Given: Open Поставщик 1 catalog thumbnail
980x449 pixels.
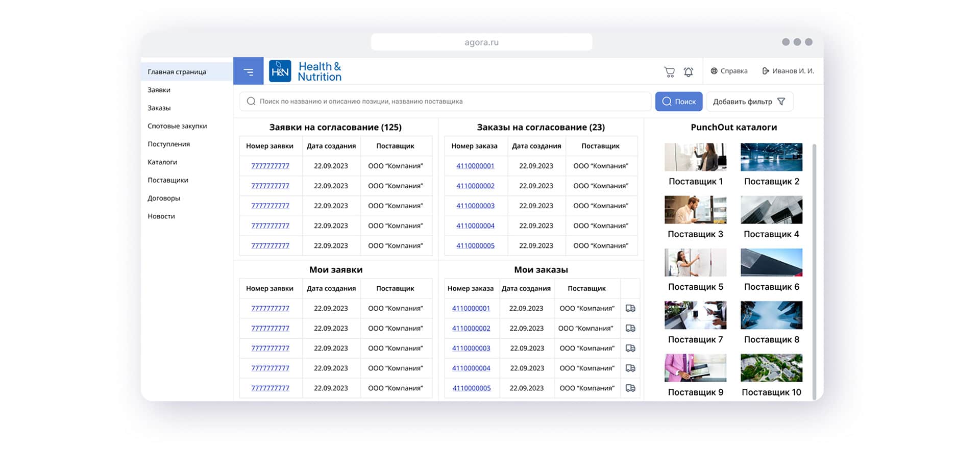Looking at the screenshot, I should (x=695, y=157).
